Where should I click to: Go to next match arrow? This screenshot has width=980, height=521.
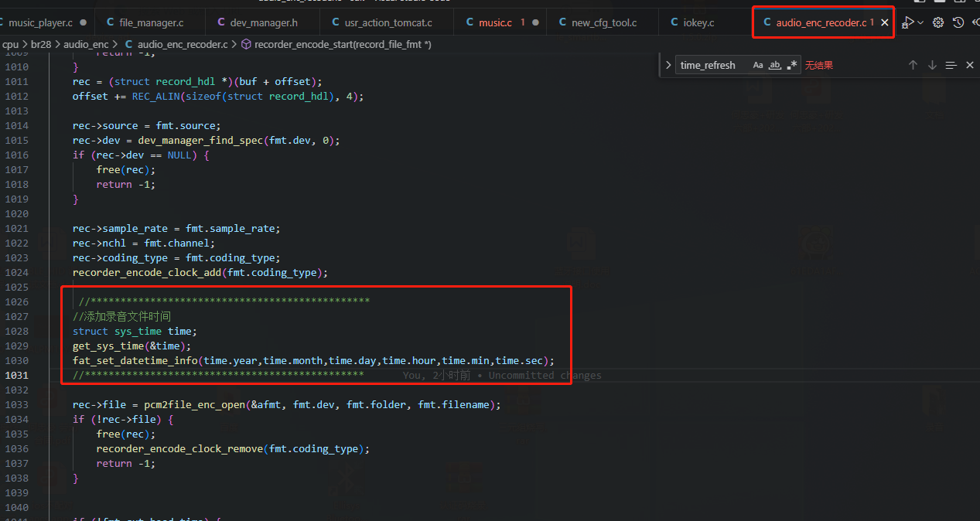[932, 66]
